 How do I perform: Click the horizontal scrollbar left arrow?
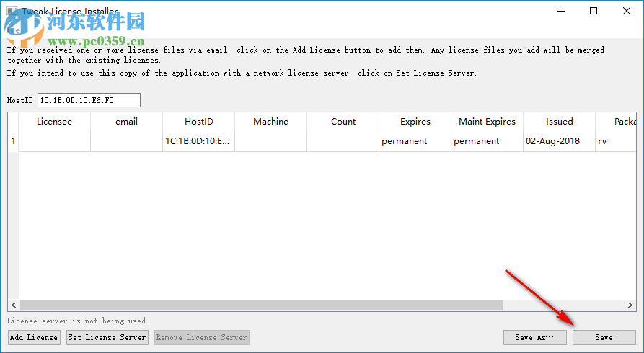(x=14, y=305)
